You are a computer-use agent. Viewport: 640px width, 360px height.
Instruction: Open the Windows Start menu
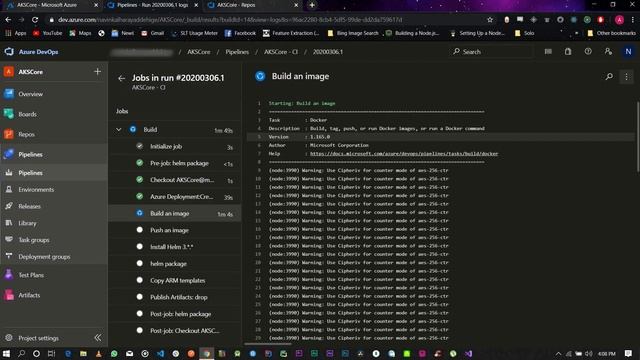(x=6, y=353)
